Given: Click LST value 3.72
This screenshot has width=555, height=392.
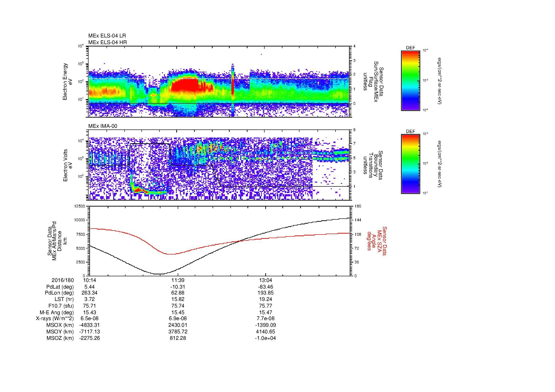Looking at the screenshot, I should 89,299.
